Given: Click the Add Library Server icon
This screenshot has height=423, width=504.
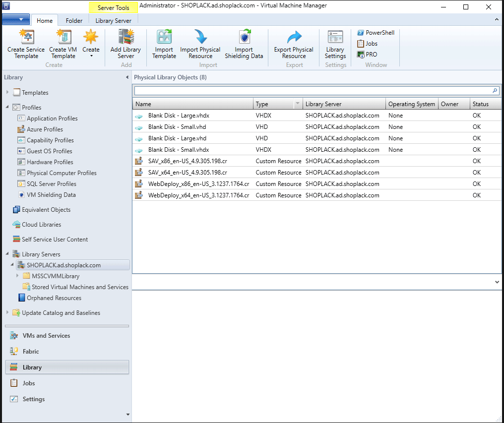Looking at the screenshot, I should 126,37.
